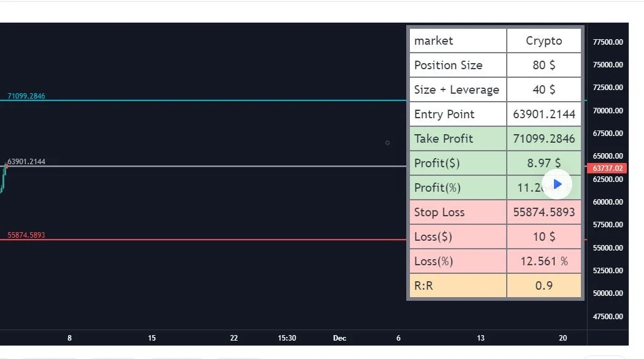644x359 pixels.
Task: Select the red stop loss line label 55874.5893
Action: tap(26, 235)
